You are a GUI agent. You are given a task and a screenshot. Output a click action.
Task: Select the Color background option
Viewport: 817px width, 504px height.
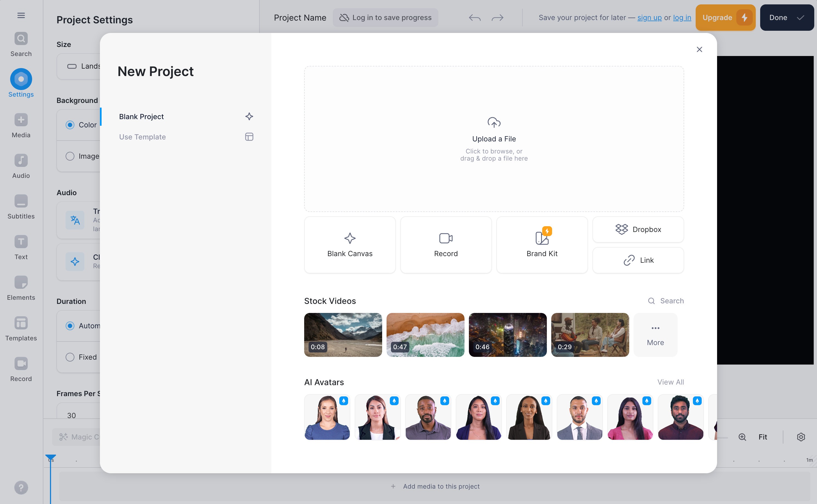pos(70,125)
